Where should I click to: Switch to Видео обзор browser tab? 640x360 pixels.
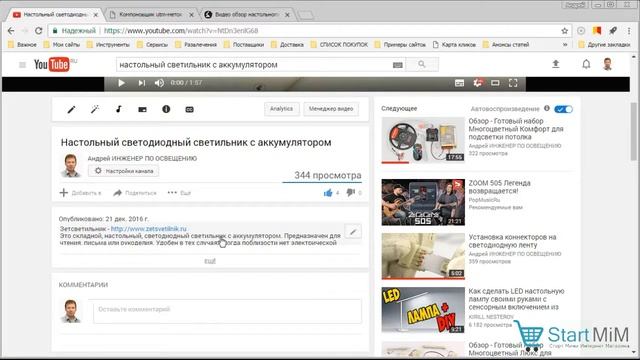pos(247,15)
